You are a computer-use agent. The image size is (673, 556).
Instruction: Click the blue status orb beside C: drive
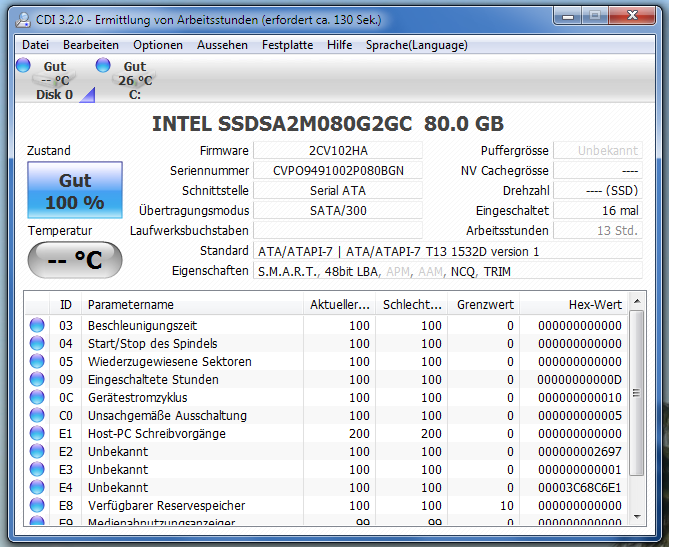click(103, 65)
